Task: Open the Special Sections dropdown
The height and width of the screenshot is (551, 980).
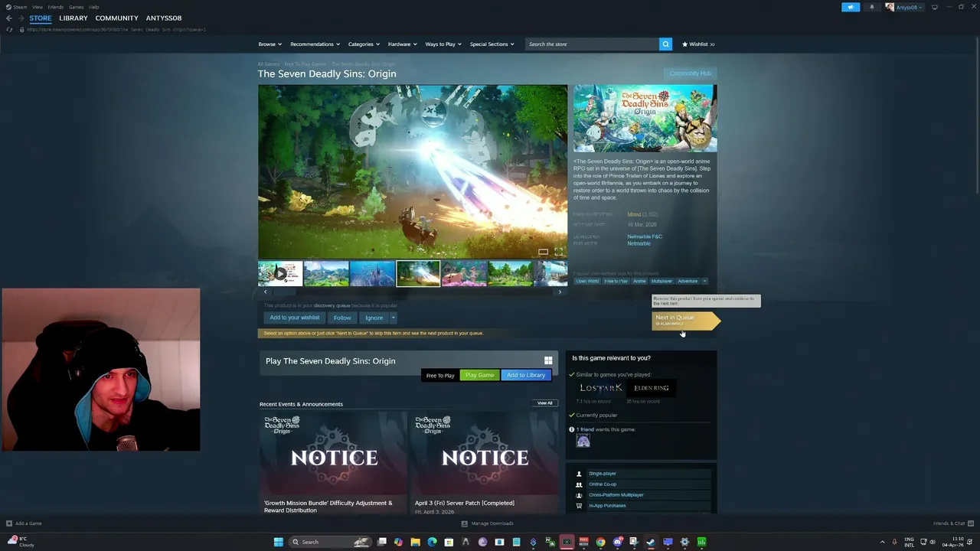Action: (x=492, y=44)
